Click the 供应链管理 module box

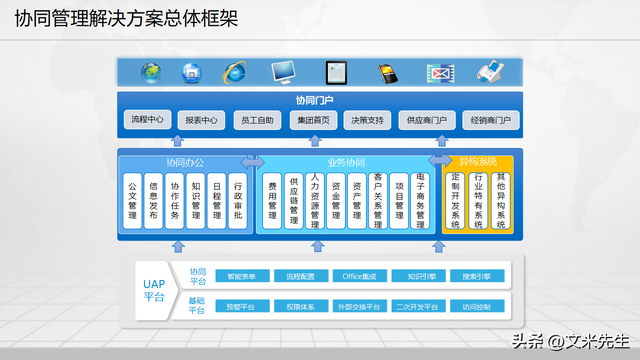[293, 200]
